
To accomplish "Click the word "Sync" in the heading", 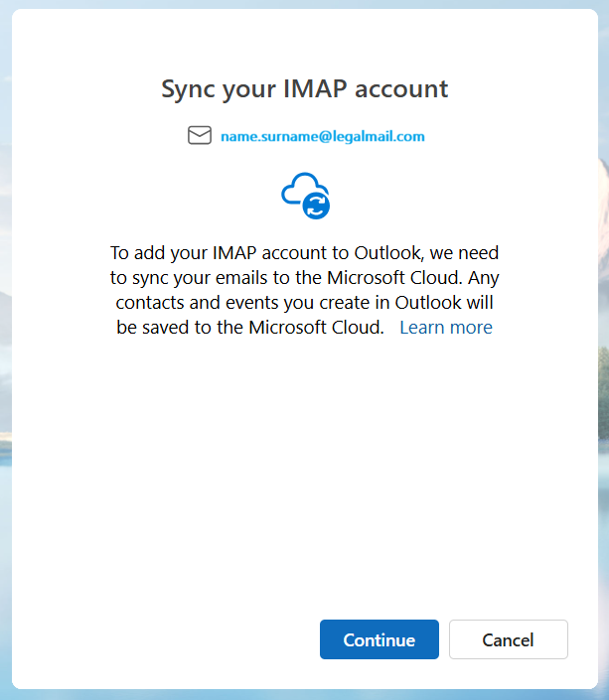I will click(x=186, y=88).
